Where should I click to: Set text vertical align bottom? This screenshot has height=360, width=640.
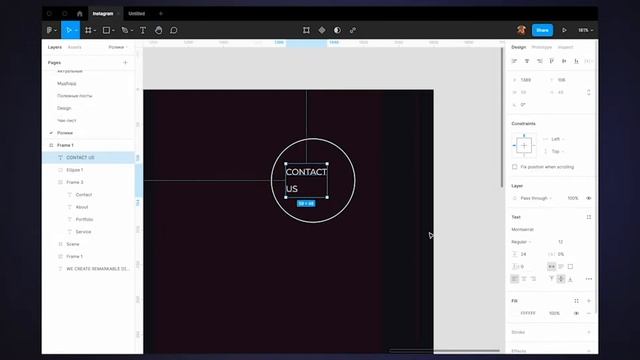pos(571,279)
